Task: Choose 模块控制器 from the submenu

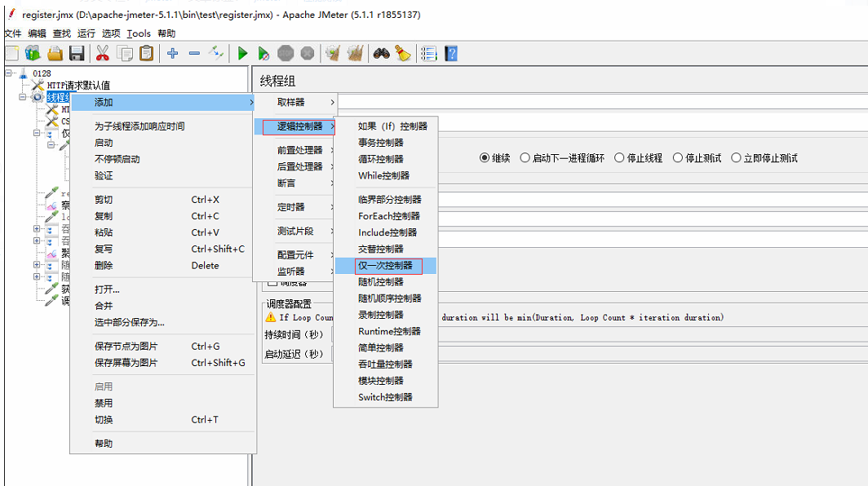Action: pyautogui.click(x=386, y=381)
